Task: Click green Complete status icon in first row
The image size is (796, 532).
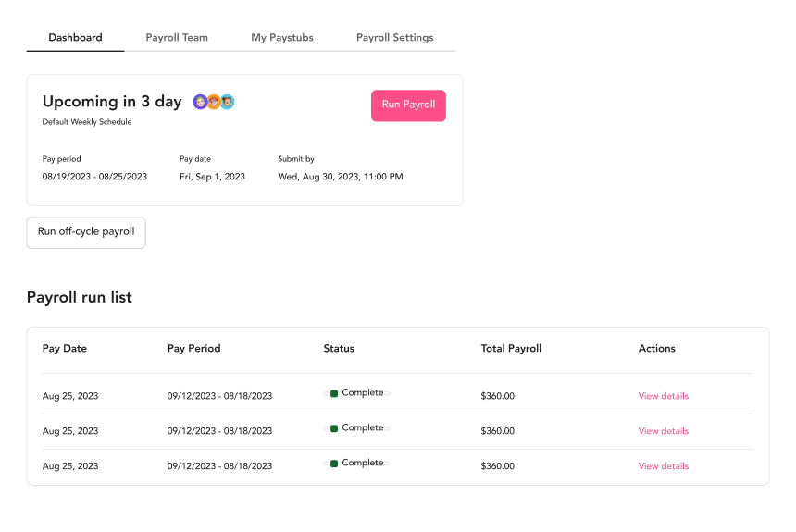Action: pyautogui.click(x=334, y=393)
